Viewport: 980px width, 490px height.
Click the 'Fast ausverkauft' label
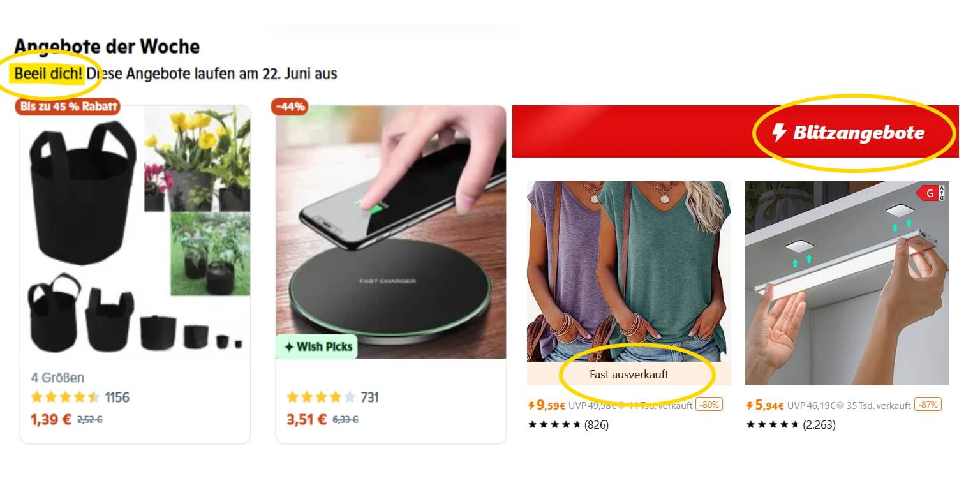point(629,375)
